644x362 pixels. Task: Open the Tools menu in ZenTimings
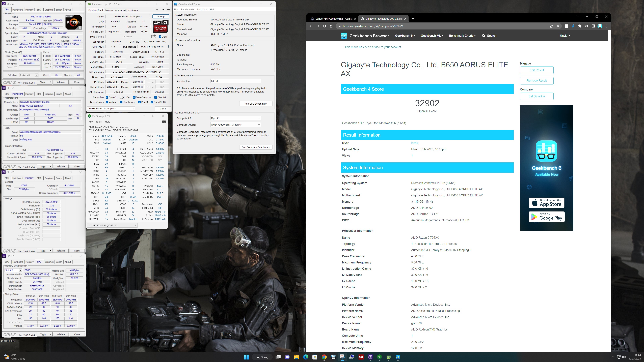tap(99, 122)
